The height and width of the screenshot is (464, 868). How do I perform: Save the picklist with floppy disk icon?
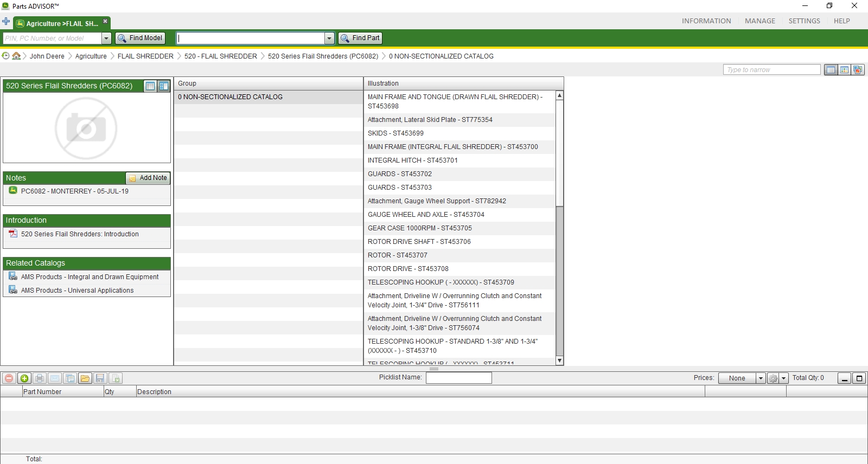tap(100, 378)
